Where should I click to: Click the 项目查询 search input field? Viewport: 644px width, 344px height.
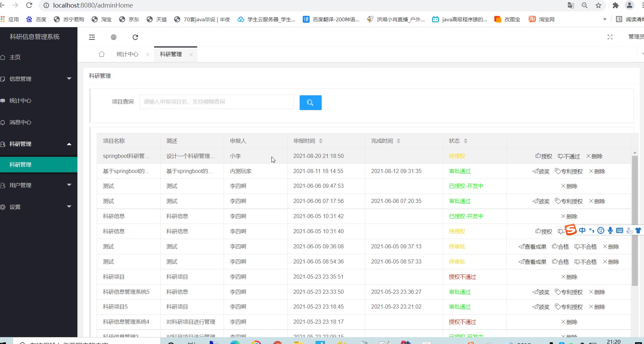click(216, 102)
